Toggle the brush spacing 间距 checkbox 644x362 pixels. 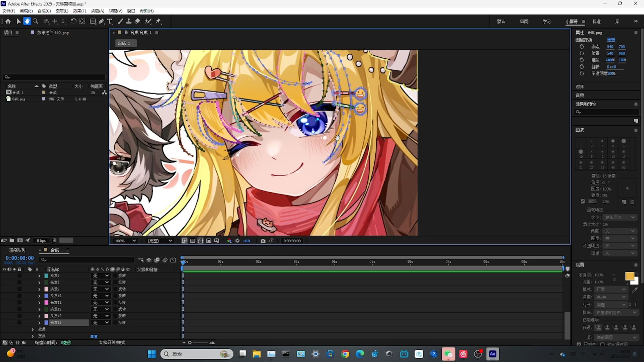click(x=583, y=201)
